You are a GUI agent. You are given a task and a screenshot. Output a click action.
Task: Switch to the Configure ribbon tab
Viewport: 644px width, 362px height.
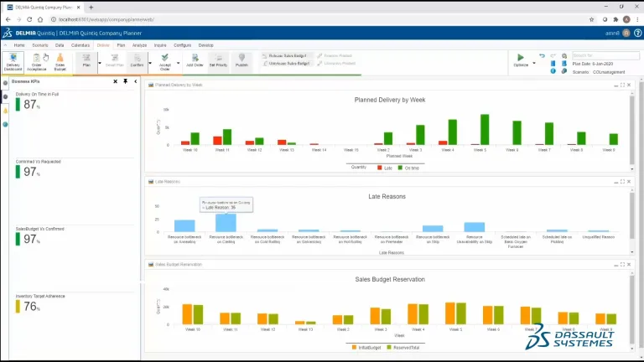click(182, 45)
